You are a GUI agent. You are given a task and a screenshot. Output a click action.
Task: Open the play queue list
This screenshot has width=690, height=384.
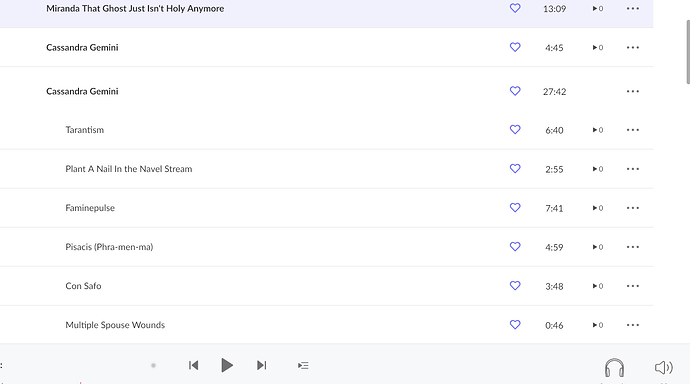(303, 366)
